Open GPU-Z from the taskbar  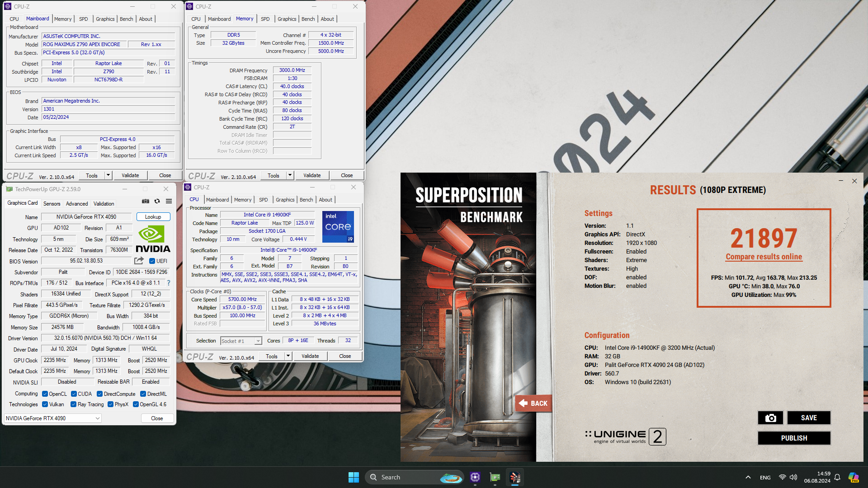495,477
